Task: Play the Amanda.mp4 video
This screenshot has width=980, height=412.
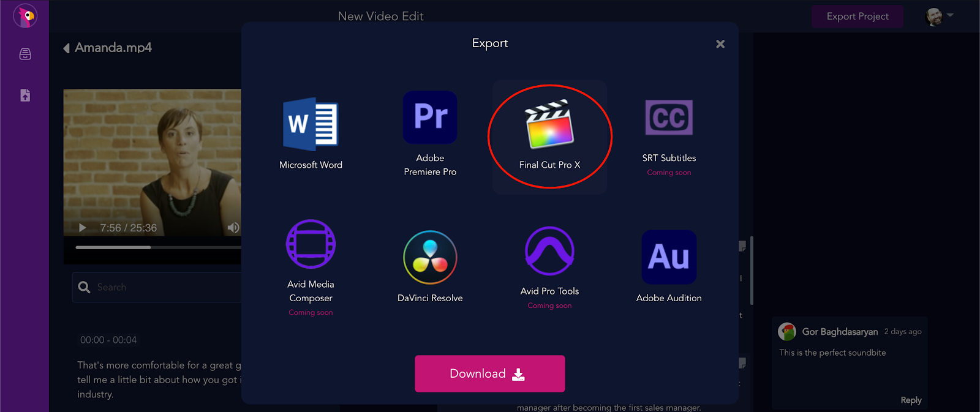Action: (82, 228)
